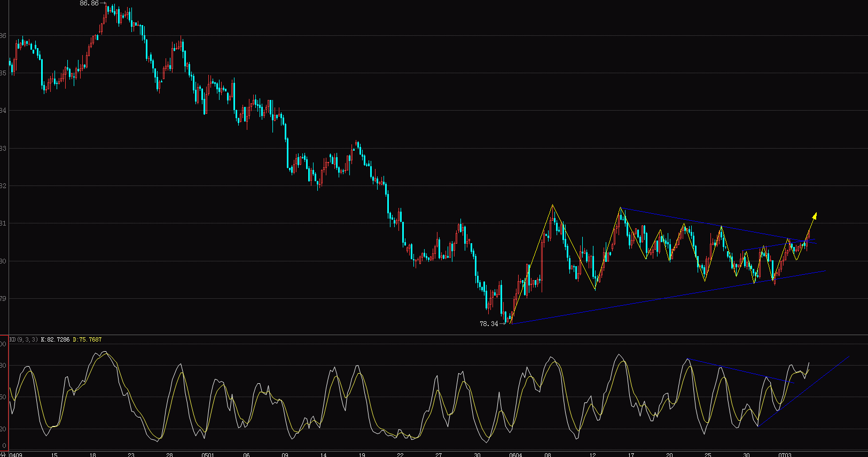Click the 17 date label on the time axis

631,455
